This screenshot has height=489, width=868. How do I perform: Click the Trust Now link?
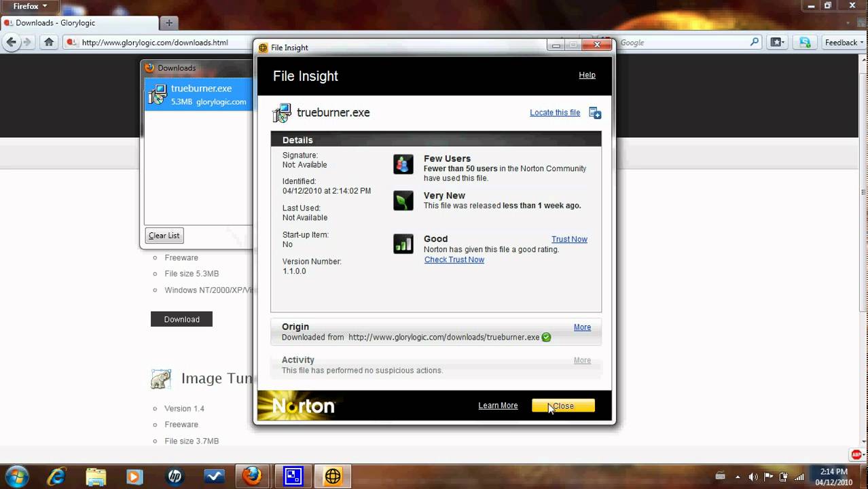569,239
